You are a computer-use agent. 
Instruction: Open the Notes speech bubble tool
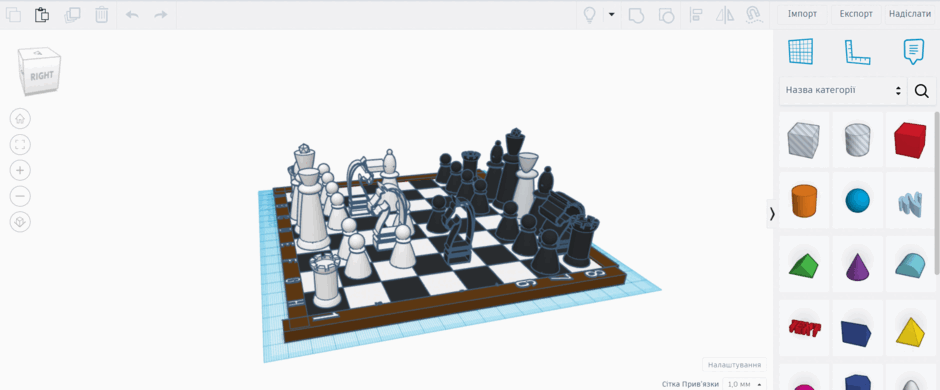point(913,52)
